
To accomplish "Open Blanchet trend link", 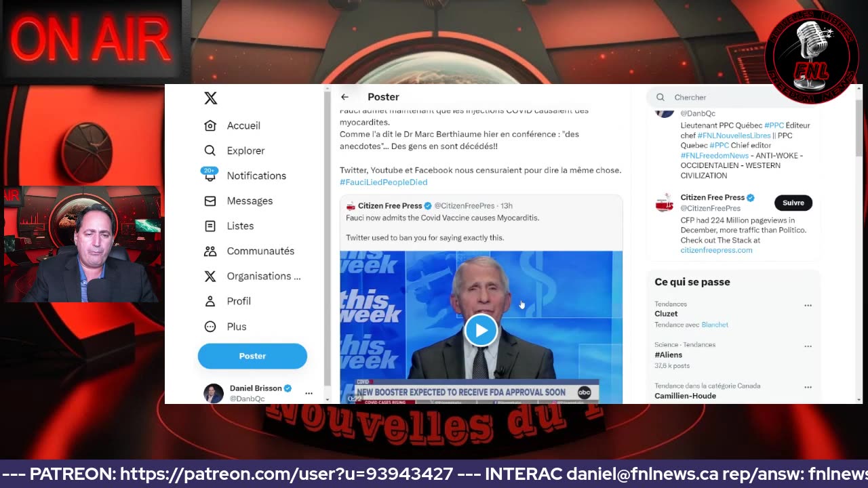I will (x=715, y=325).
